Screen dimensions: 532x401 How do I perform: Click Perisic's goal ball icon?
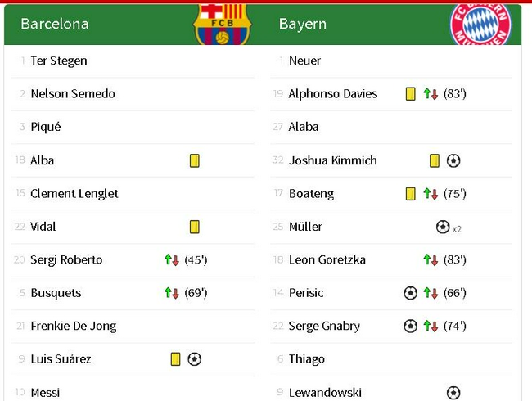411,293
